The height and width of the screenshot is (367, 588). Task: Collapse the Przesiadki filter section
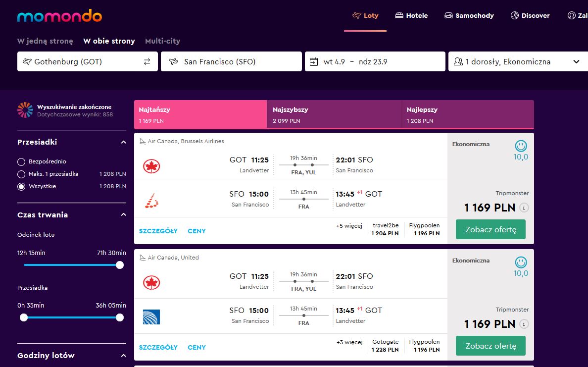pyautogui.click(x=123, y=142)
